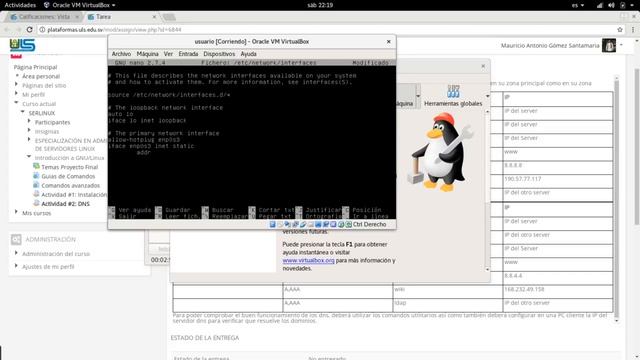Click the mouse integration status icon
Viewport: 640px width, 360px height.
click(341, 224)
